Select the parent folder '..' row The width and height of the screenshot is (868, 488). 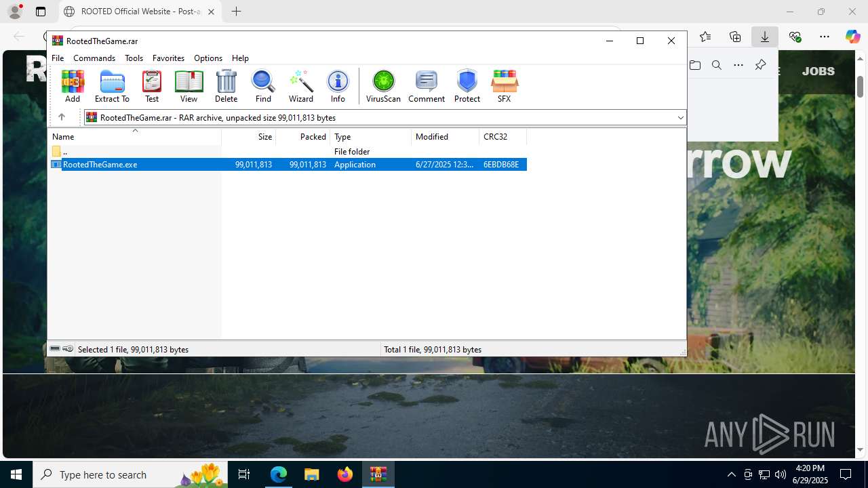point(288,152)
